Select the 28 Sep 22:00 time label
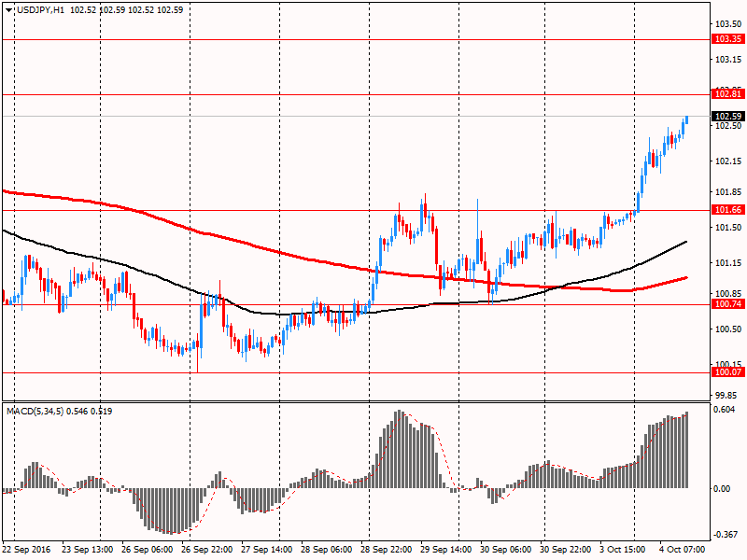This screenshot has width=747, height=560. coord(386,550)
